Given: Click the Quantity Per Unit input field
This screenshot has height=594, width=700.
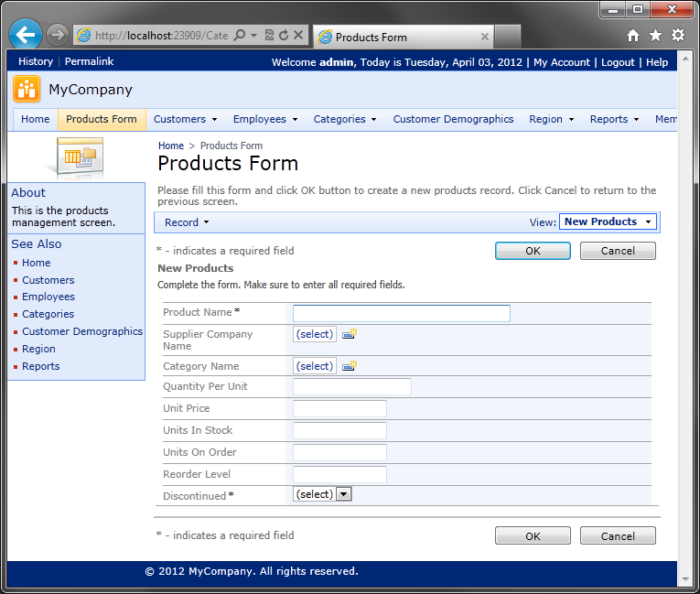Looking at the screenshot, I should 352,387.
